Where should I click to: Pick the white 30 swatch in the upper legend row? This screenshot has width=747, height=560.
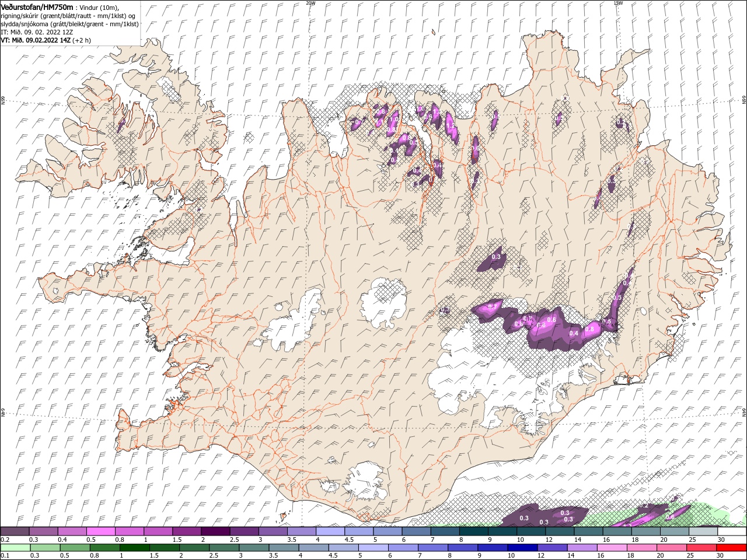click(732, 531)
